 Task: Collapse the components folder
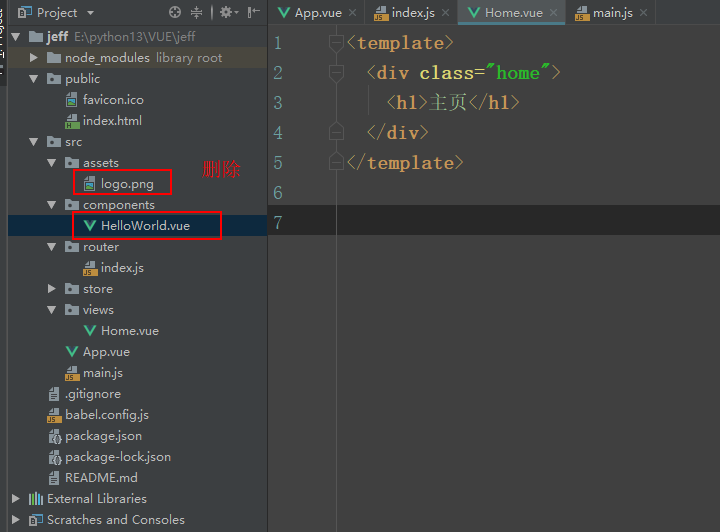(x=51, y=205)
